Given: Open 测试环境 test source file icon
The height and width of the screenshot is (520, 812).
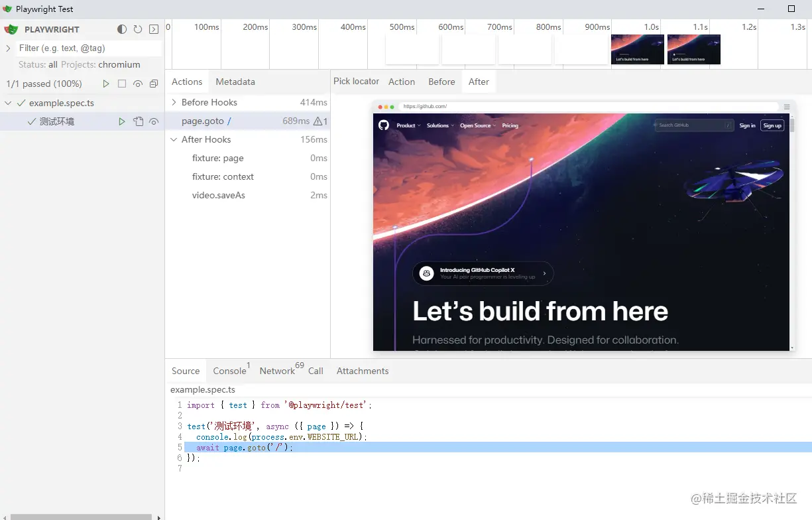Looking at the screenshot, I should point(138,121).
